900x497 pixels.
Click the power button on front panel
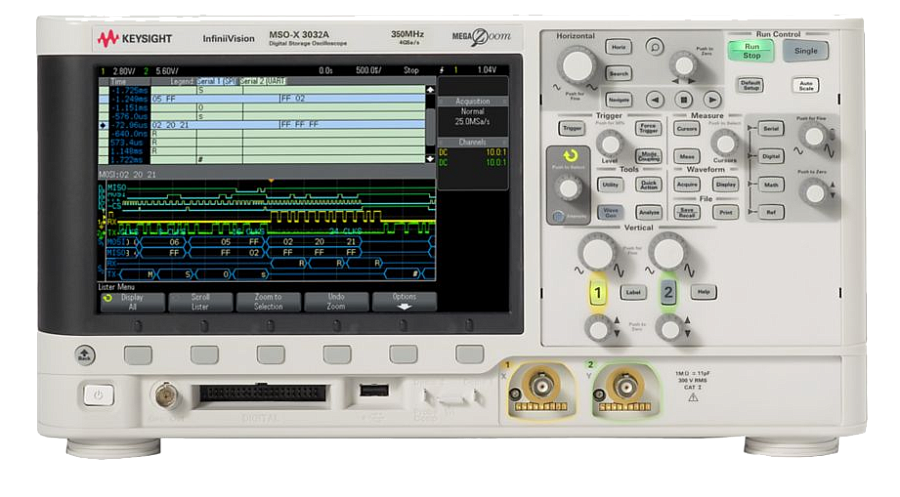tap(98, 395)
